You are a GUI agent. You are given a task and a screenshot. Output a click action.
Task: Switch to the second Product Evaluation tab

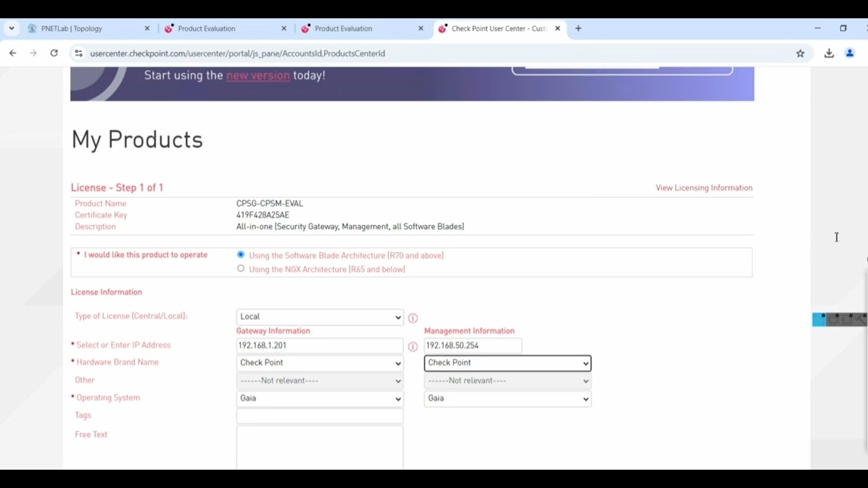tap(363, 28)
